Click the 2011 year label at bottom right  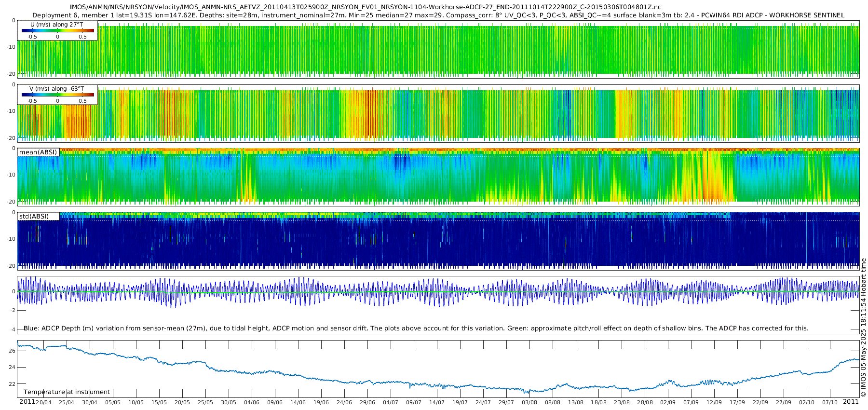[851, 402]
